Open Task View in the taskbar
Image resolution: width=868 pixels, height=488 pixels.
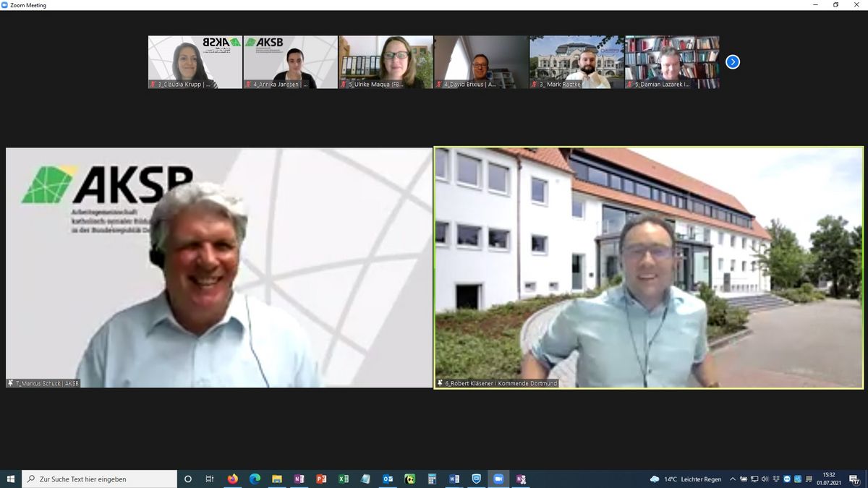pyautogui.click(x=210, y=479)
